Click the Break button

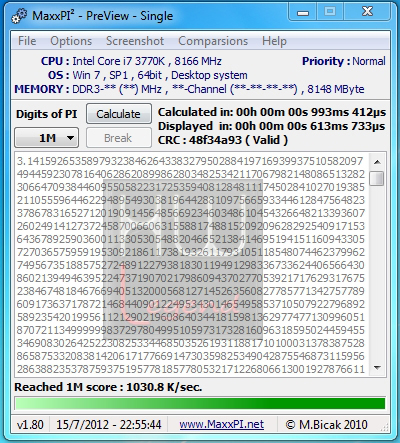click(119, 138)
